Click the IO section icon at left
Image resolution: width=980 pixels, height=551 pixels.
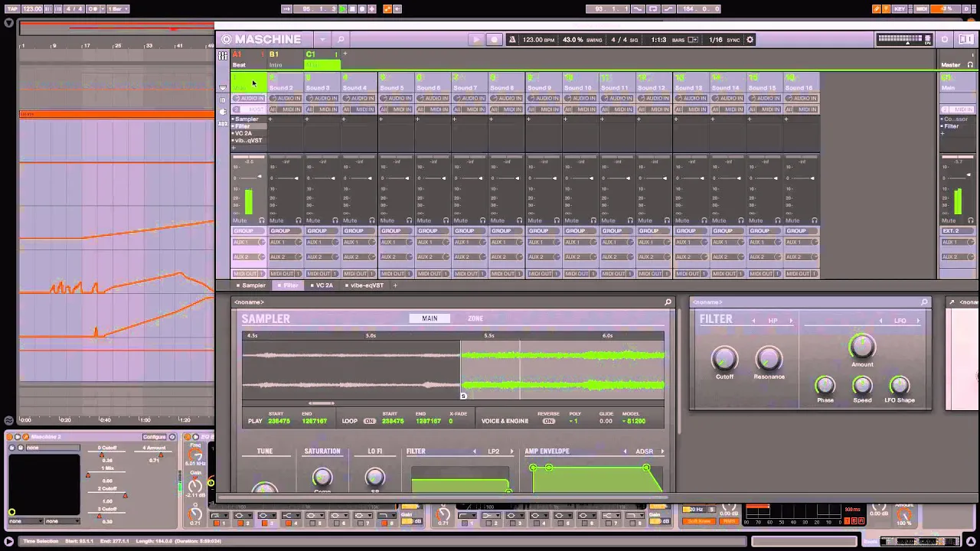pyautogui.click(x=223, y=99)
